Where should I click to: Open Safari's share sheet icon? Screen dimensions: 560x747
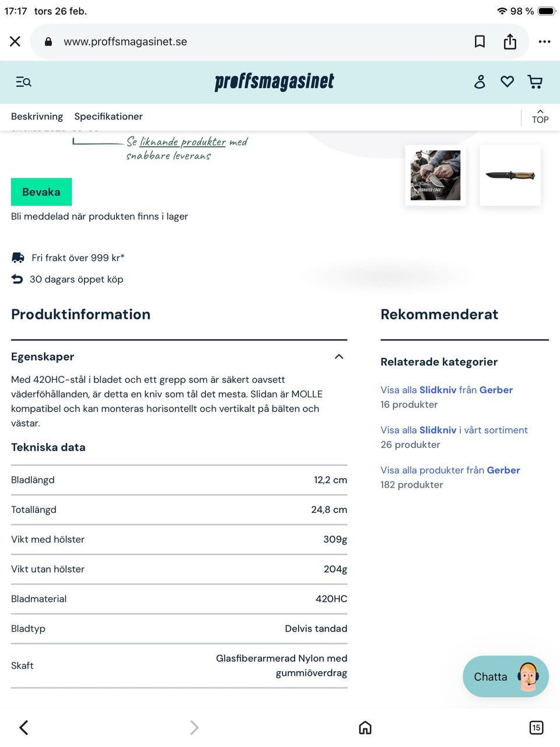point(510,41)
